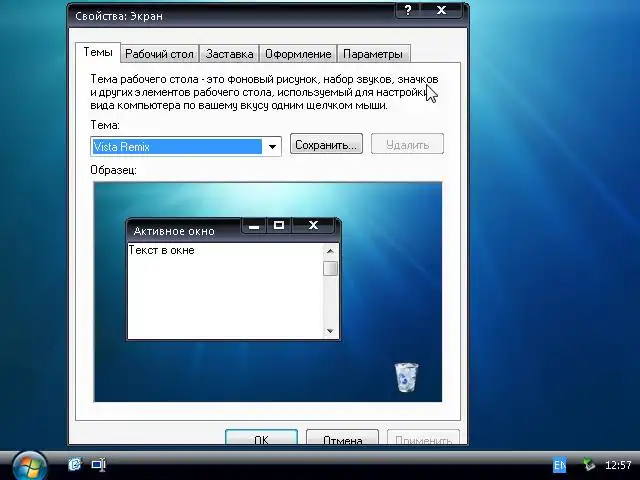
Task: Click the Применить button
Action: 423,439
